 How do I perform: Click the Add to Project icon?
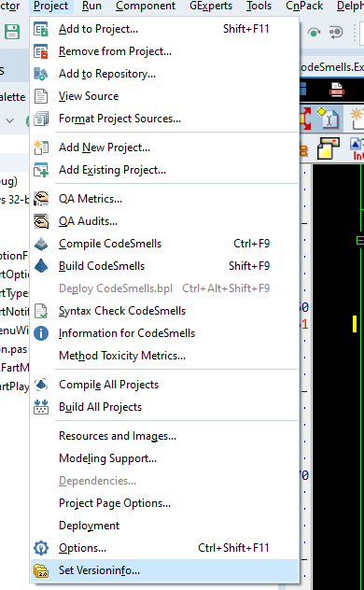point(41,29)
